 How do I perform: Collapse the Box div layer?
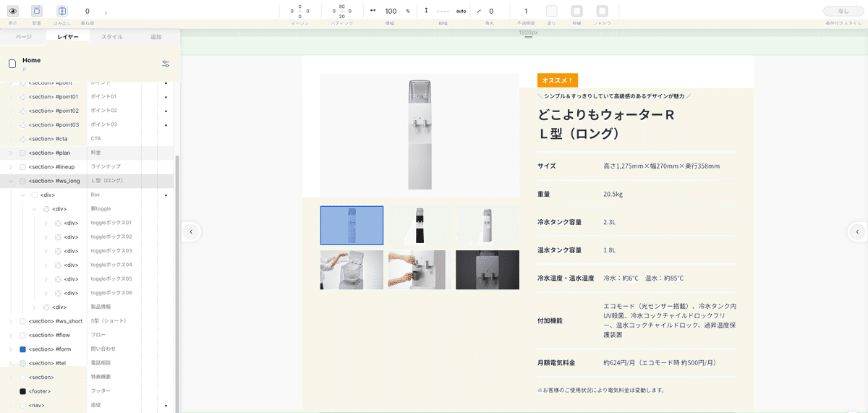tap(22, 195)
